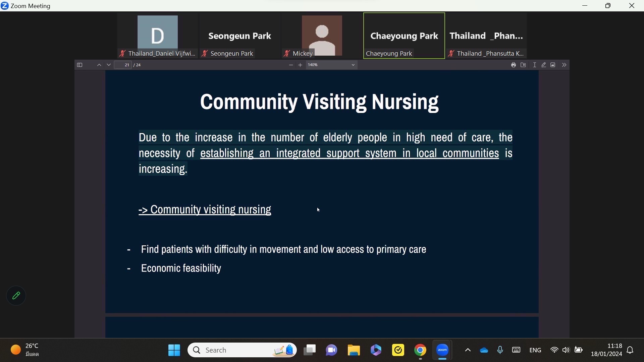
Task: Open the 140% zoom level dropdown
Action: coord(332,65)
